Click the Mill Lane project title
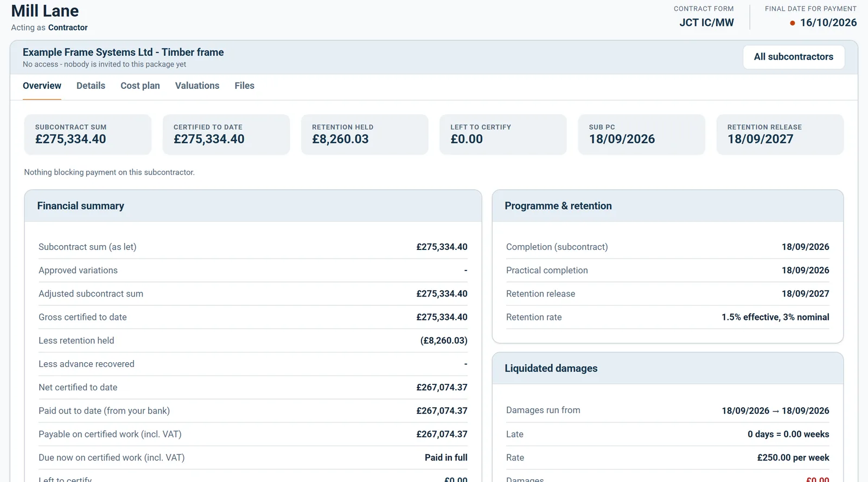 (x=45, y=11)
